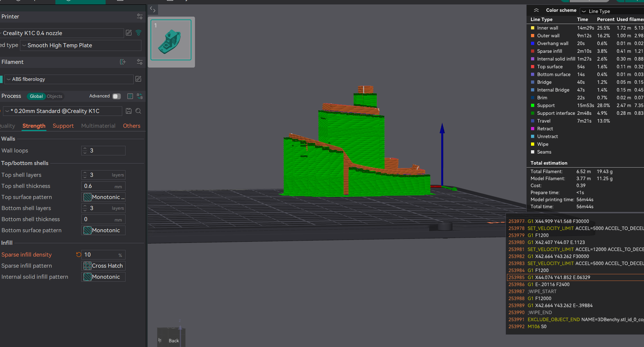Toggle Brim lines visibility
Image resolution: width=644 pixels, height=347 pixels.
click(x=532, y=98)
